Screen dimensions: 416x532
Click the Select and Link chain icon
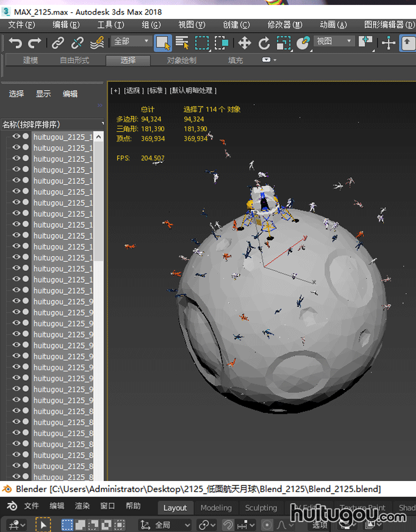[x=58, y=43]
